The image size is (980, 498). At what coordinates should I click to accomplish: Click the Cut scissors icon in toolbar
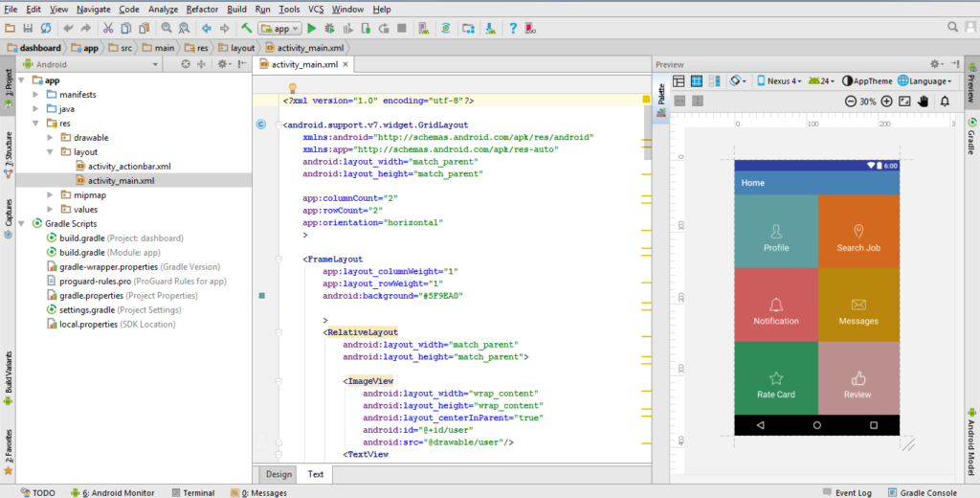[x=108, y=29]
